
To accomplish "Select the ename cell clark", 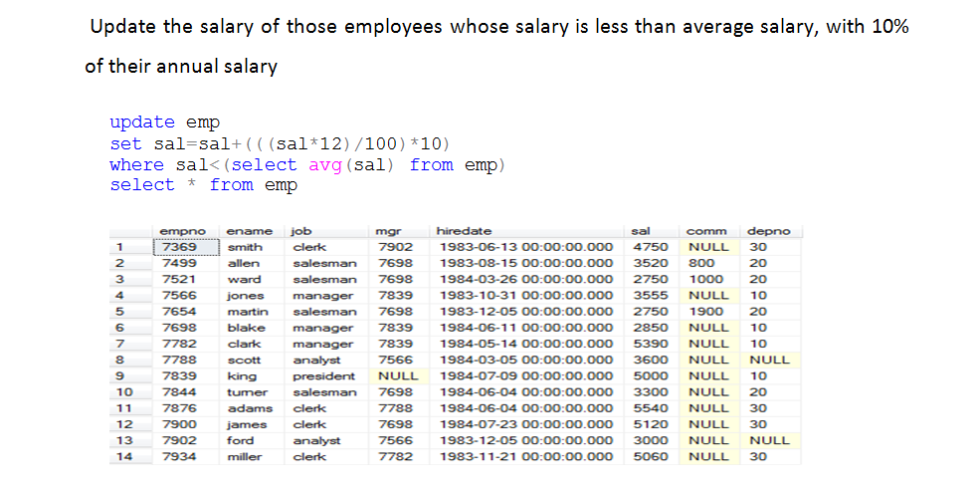I will point(251,344).
